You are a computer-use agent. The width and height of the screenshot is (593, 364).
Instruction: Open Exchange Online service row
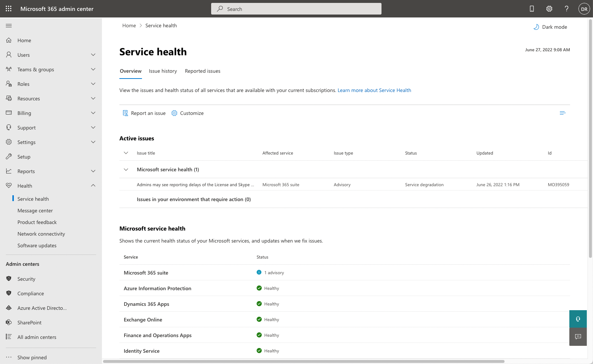coord(344,319)
